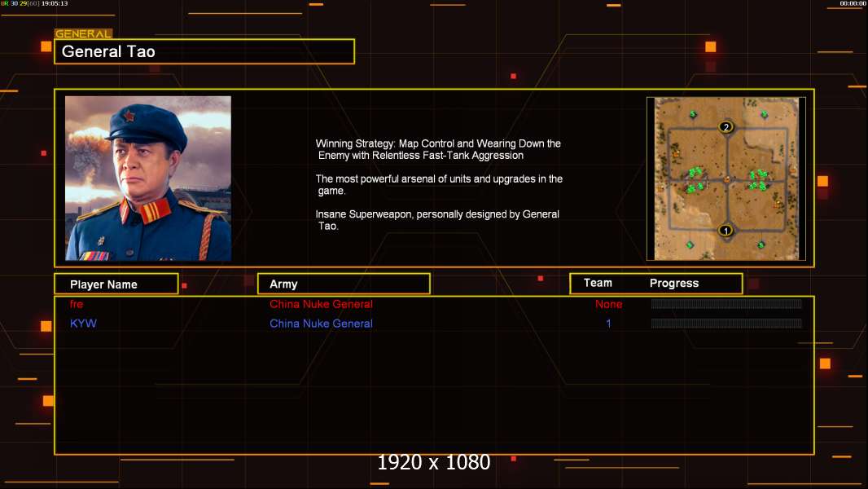Screen dimensions: 868x489
Task: Click the Army column header
Action: [344, 284]
